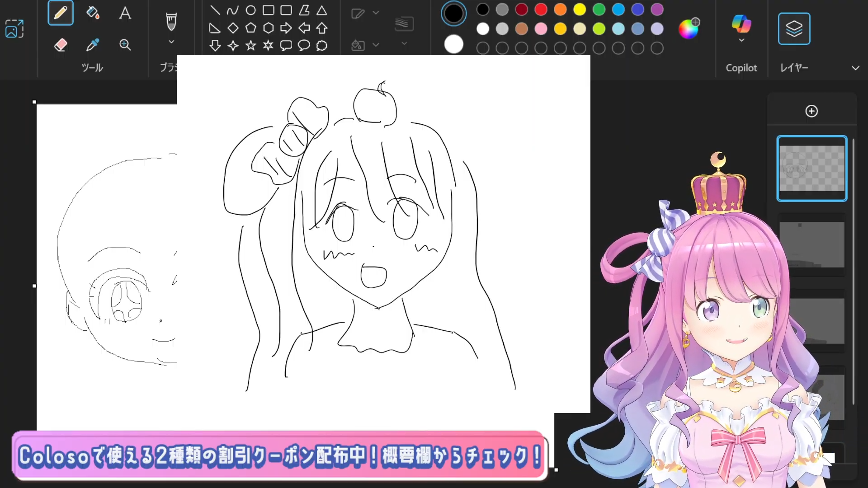Select the top layer thumbnail

(812, 168)
